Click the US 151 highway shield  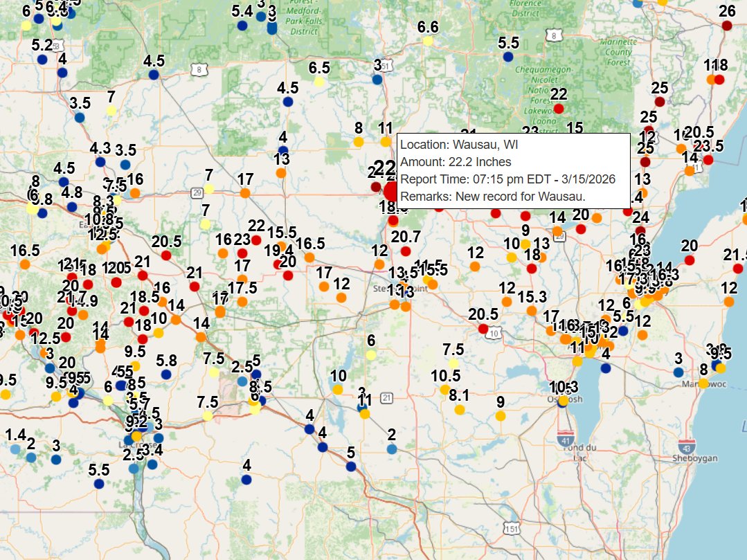pyautogui.click(x=512, y=529)
